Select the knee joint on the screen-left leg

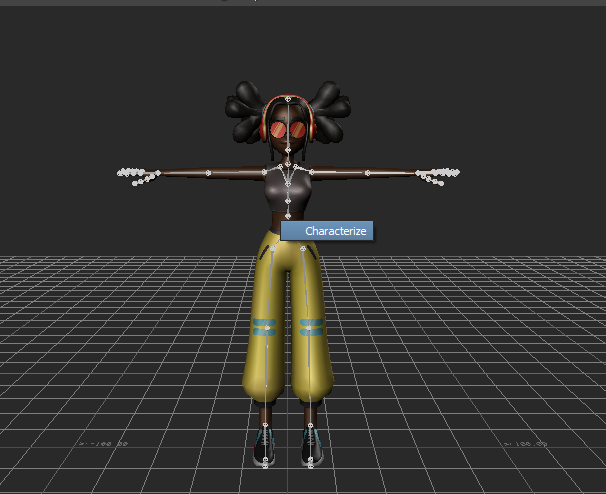(x=267, y=328)
